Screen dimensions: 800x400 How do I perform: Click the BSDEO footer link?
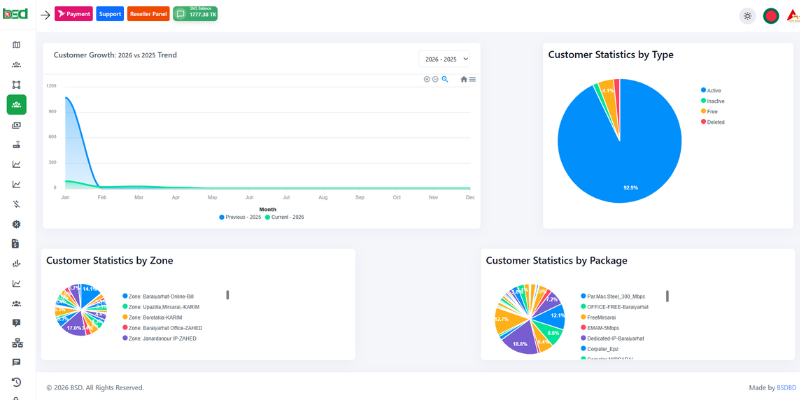tap(786, 387)
